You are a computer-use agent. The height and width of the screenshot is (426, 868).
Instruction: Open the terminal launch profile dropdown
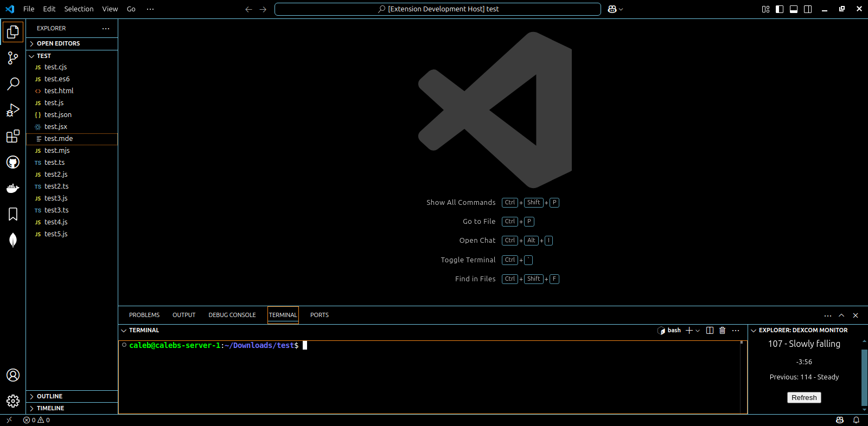(698, 331)
